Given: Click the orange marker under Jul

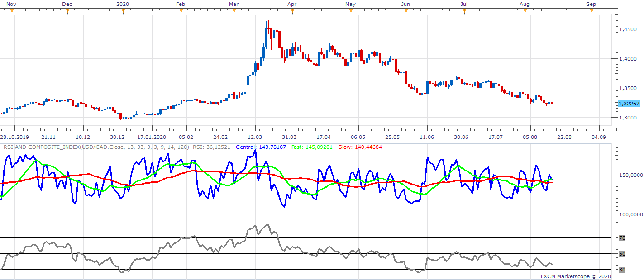Looking at the screenshot, I should click(x=464, y=10).
